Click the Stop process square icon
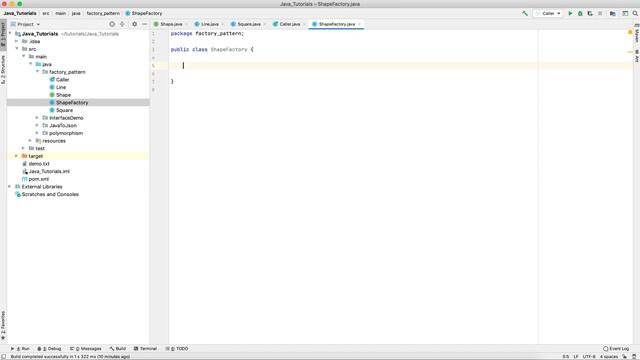Viewport: 640px width, 360px height. (x=600, y=13)
